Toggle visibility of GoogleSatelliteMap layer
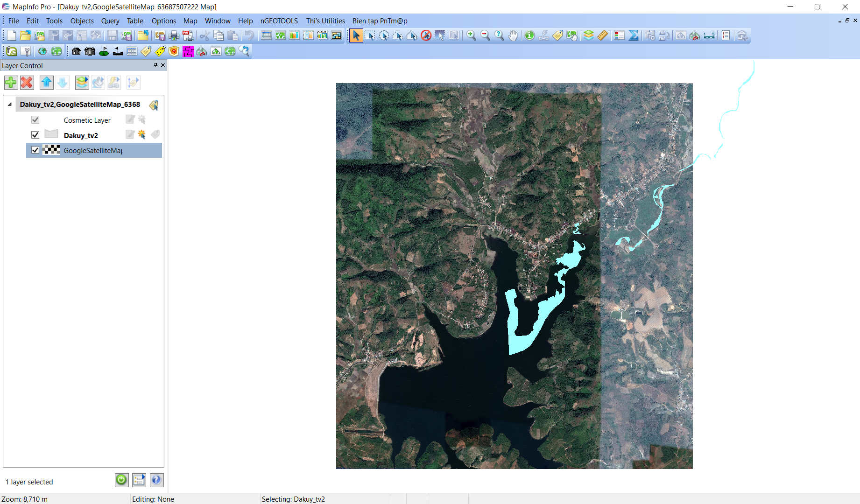Viewport: 860px width, 504px height. coord(35,150)
